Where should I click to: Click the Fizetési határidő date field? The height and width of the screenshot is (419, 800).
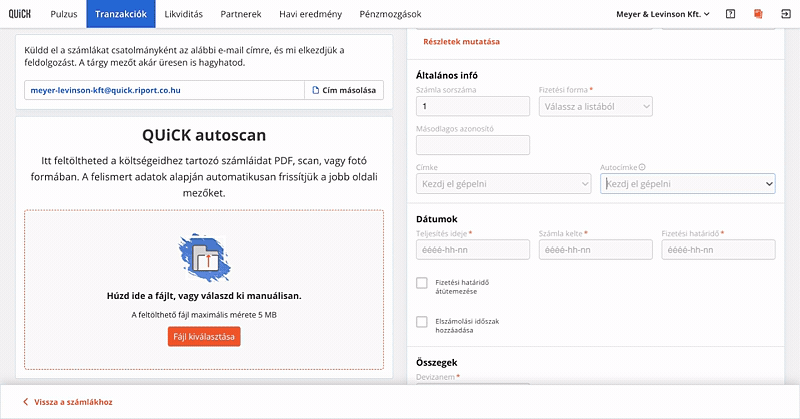point(718,250)
